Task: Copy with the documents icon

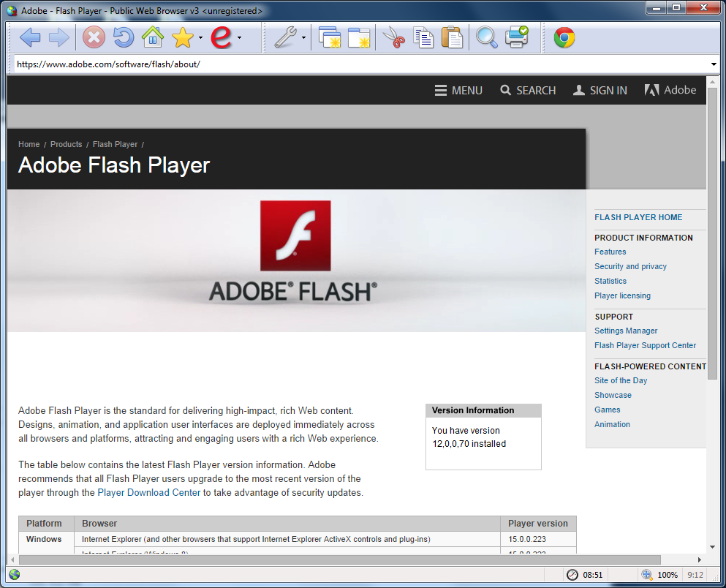Action: [x=423, y=37]
